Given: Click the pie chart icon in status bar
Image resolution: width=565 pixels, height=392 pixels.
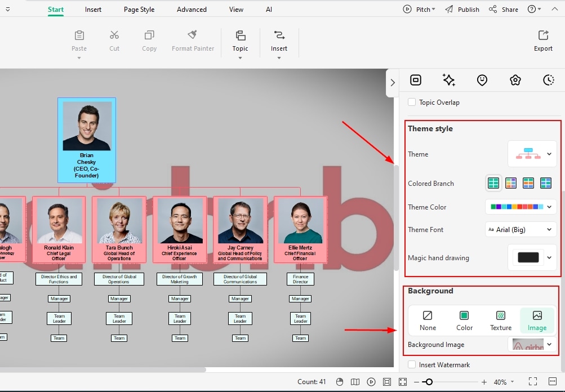Looking at the screenshot, I should pyautogui.click(x=340, y=382).
